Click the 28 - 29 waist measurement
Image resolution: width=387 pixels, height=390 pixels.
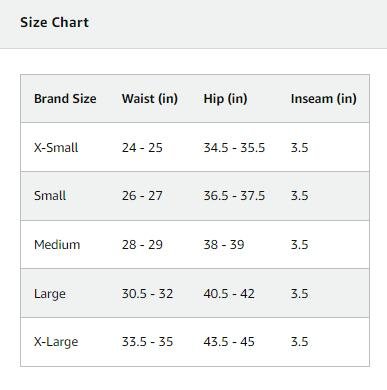click(142, 245)
